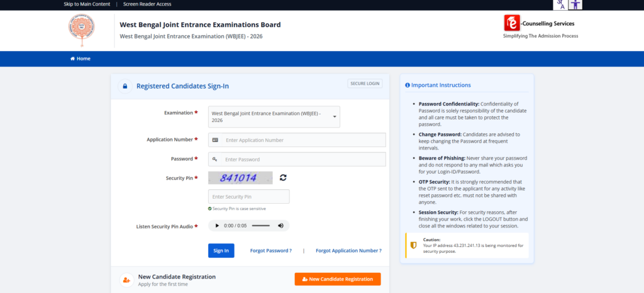Click the audio time 0:00 / 0:05

[x=235, y=226]
